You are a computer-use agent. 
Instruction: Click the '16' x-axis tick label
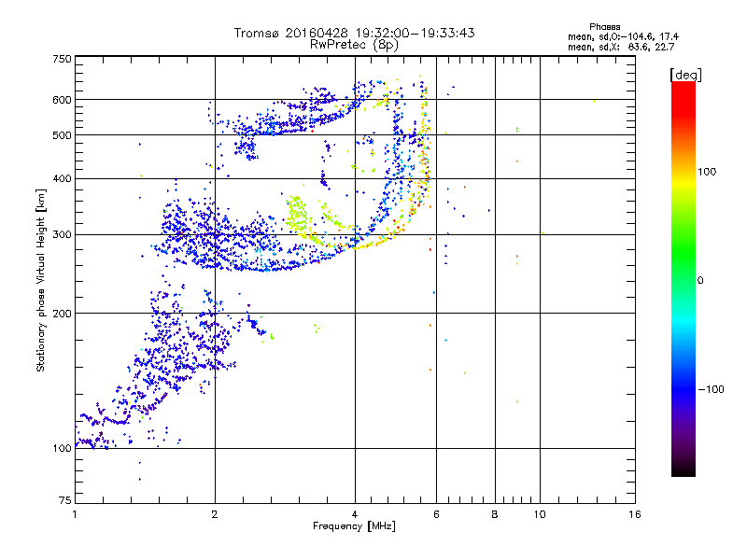coord(635,514)
